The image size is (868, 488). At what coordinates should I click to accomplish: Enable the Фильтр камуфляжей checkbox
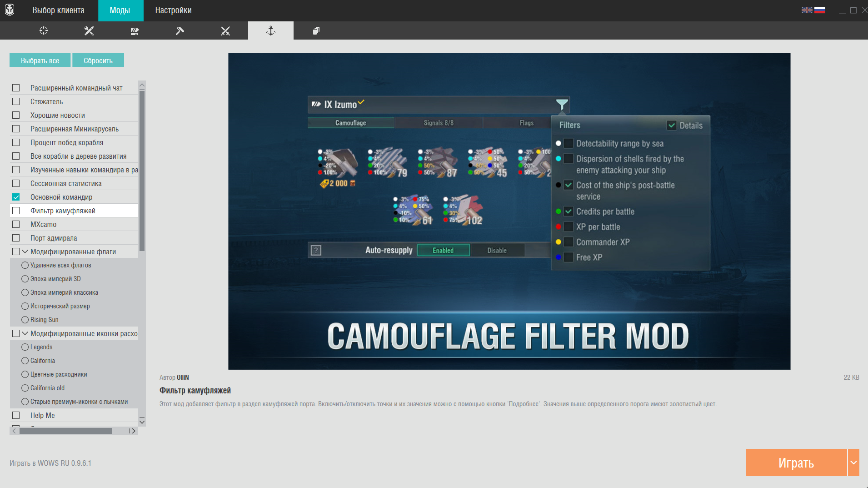[x=16, y=211]
